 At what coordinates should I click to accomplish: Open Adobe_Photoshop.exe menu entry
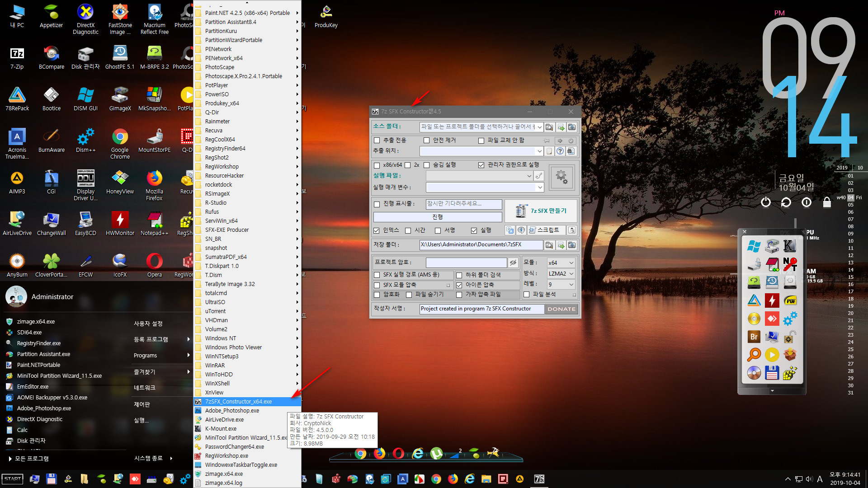pos(247,411)
